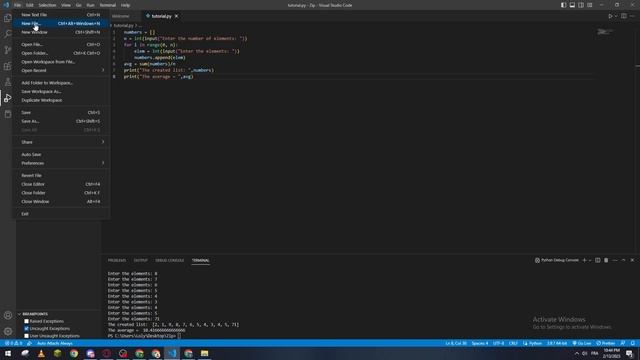Open the Explorer view in the activity bar
This screenshot has height=360, width=640.
(8, 18)
